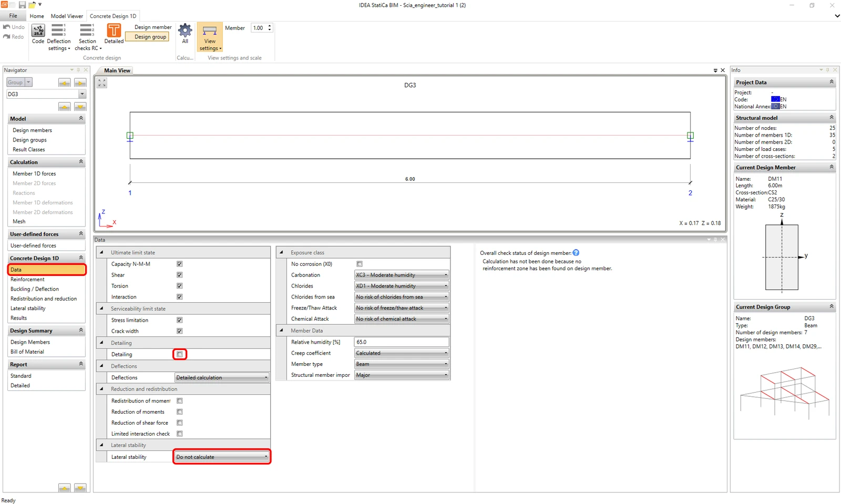Click the left arrow beside the Group dropdown
This screenshot has height=504, width=841.
pos(65,83)
